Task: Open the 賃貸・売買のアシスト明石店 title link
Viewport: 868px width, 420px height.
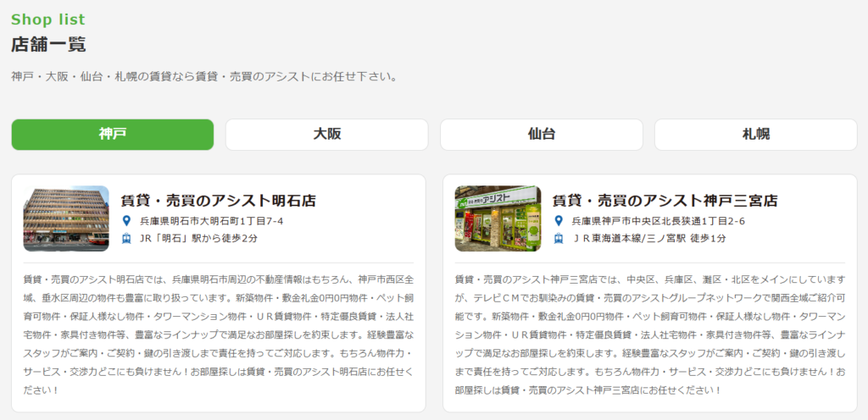Action: click(x=218, y=201)
